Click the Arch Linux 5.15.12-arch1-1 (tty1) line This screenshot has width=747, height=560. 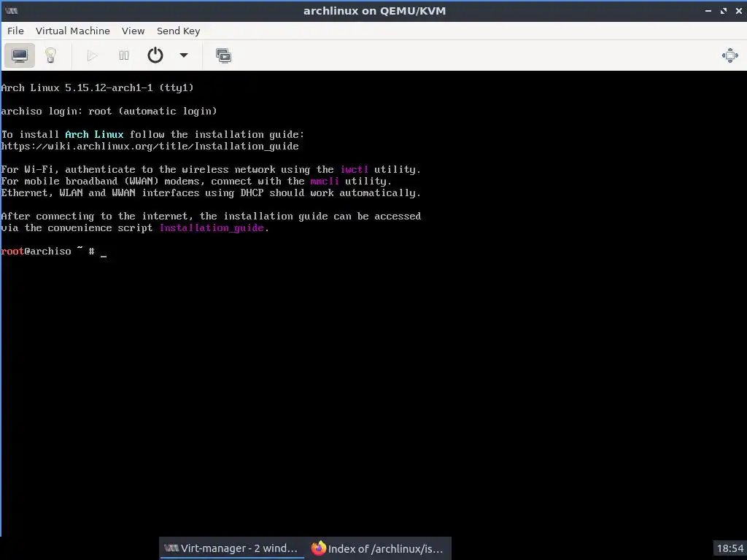(97, 87)
